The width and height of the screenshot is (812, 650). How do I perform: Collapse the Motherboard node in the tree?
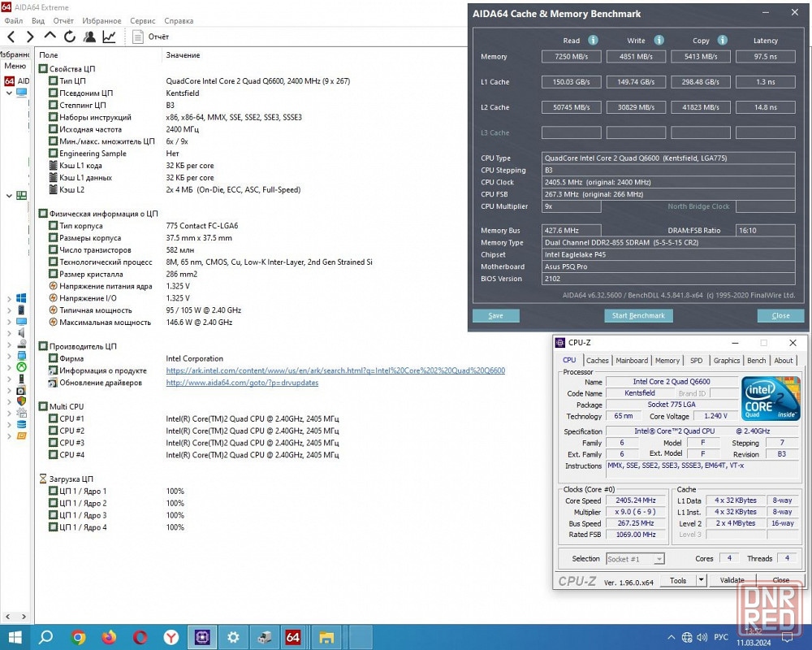coord(9,196)
